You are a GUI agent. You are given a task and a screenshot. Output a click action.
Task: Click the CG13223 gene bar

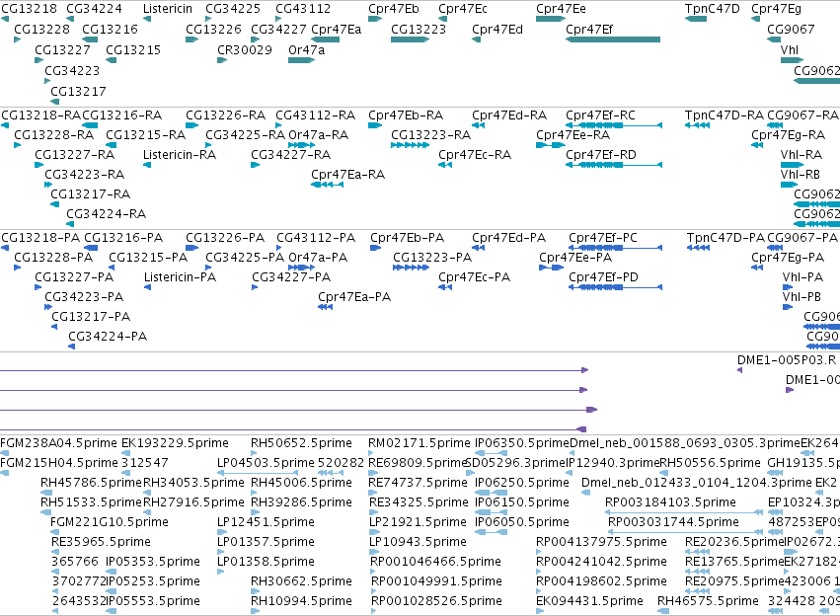(x=410, y=39)
